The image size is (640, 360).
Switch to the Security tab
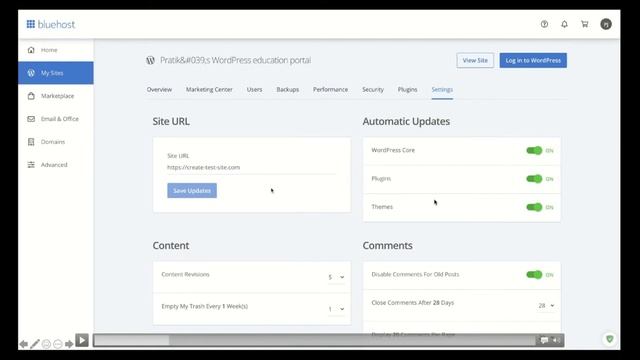coord(373,89)
